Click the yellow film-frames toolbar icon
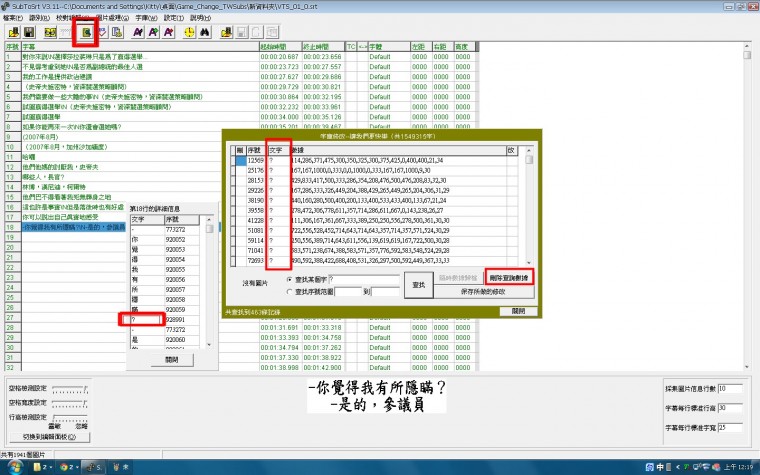 (x=50, y=32)
